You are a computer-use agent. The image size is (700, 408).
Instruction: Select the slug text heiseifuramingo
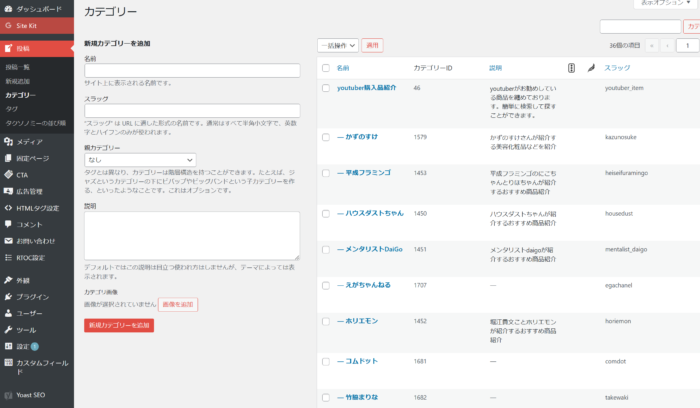626,173
